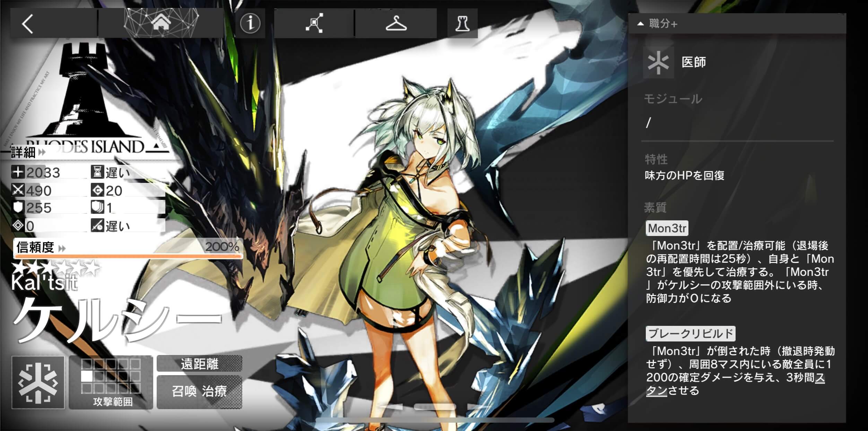This screenshot has width=868, height=431.
Task: Tap the モジュール section heading
Action: [673, 99]
